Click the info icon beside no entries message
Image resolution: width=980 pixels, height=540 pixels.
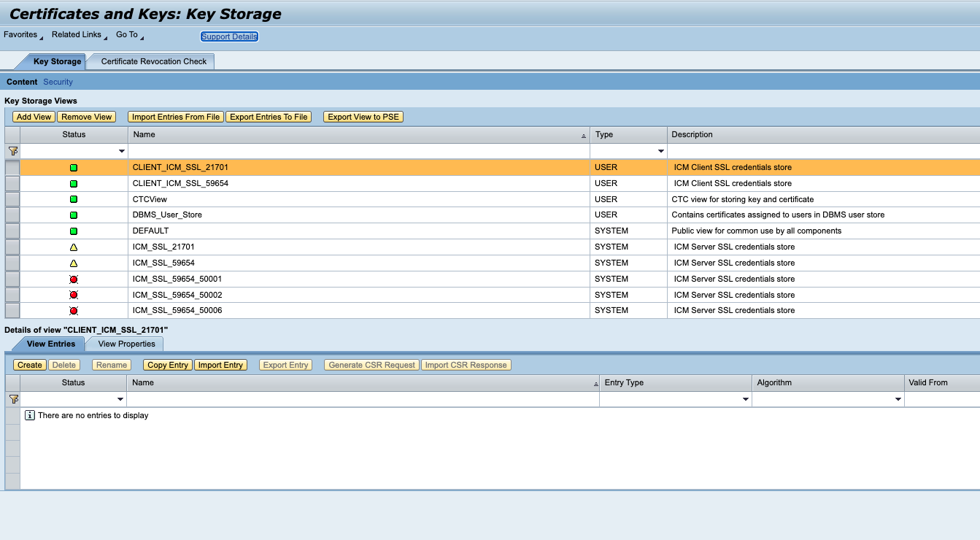30,415
